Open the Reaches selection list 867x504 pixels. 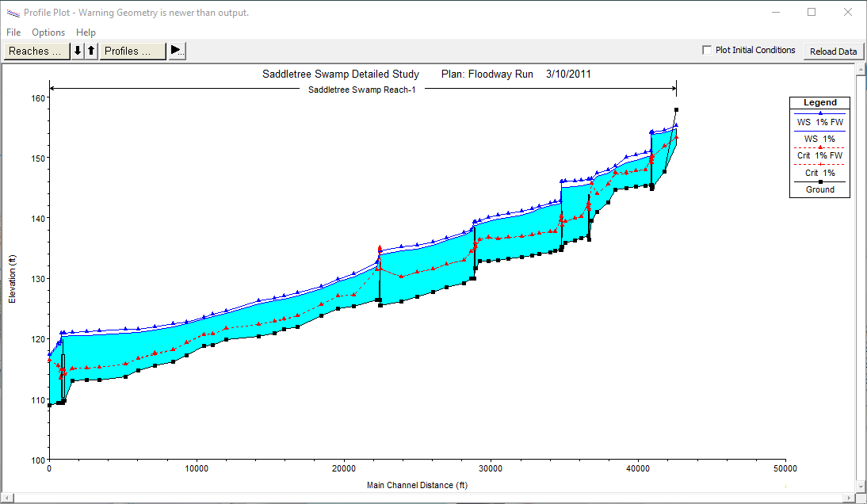36,51
